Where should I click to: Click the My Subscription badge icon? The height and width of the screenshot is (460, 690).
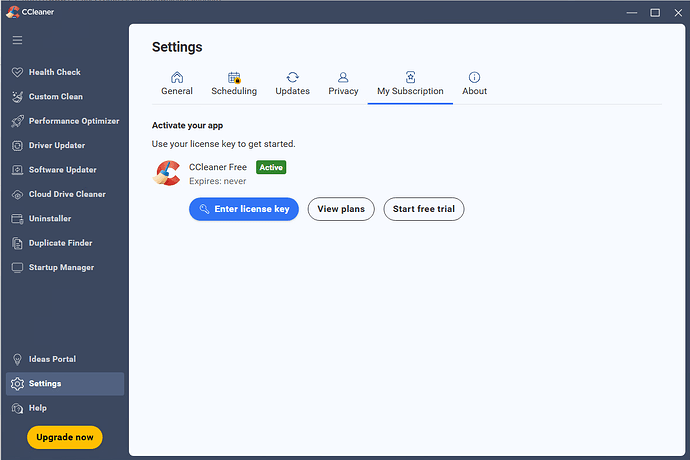pyautogui.click(x=411, y=77)
